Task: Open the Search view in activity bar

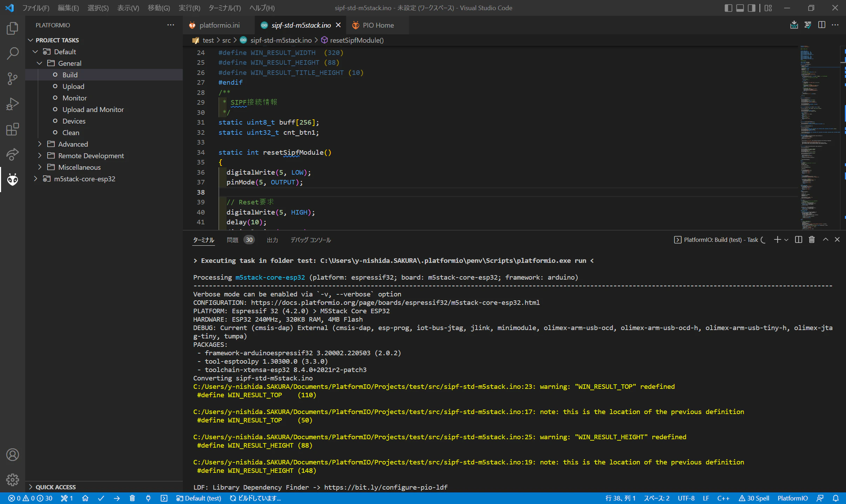Action: 13,54
